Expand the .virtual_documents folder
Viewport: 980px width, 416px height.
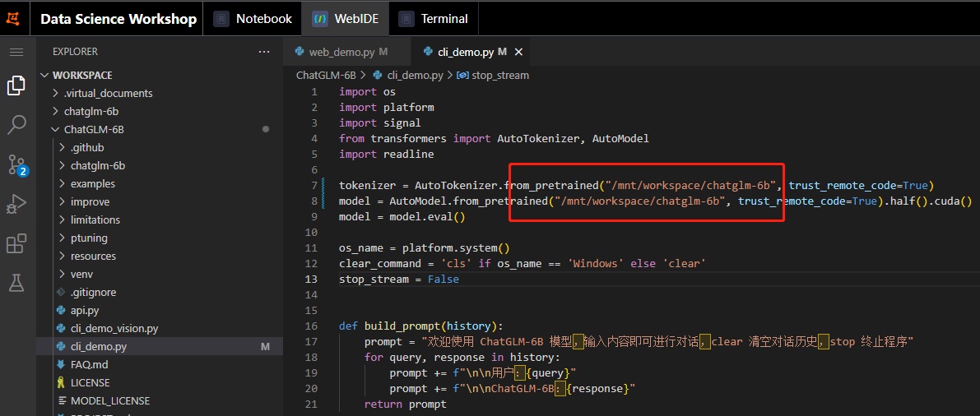108,94
